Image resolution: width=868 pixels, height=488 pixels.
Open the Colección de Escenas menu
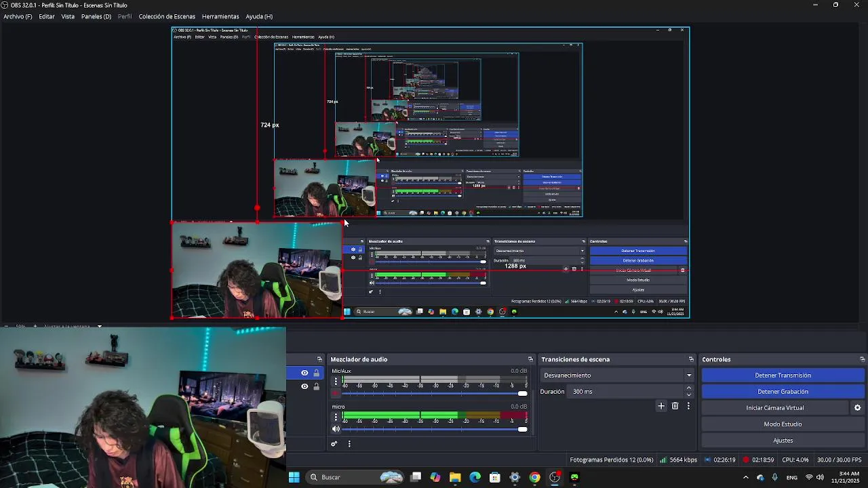pos(167,16)
